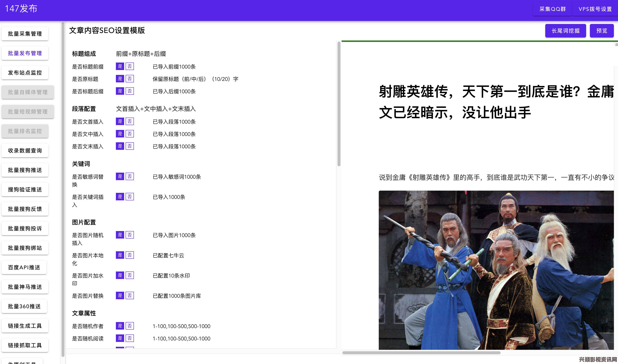Click the 预览 button
Viewport: 618px width, 364px height.
[601, 31]
